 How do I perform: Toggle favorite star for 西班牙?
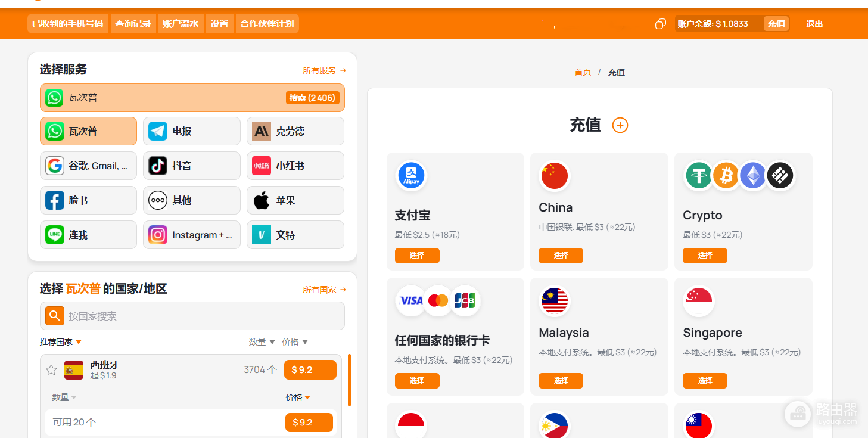51,370
